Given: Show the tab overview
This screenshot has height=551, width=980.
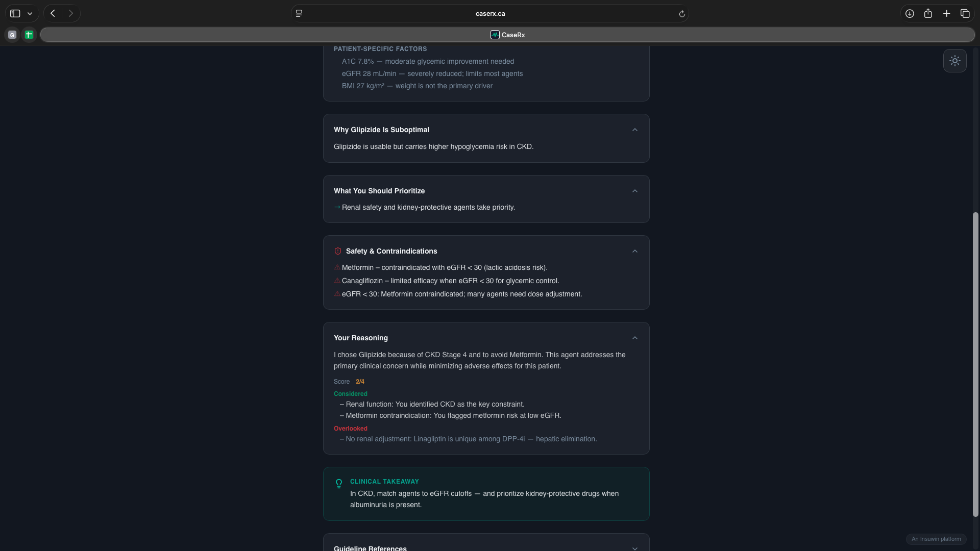Looking at the screenshot, I should (x=965, y=13).
